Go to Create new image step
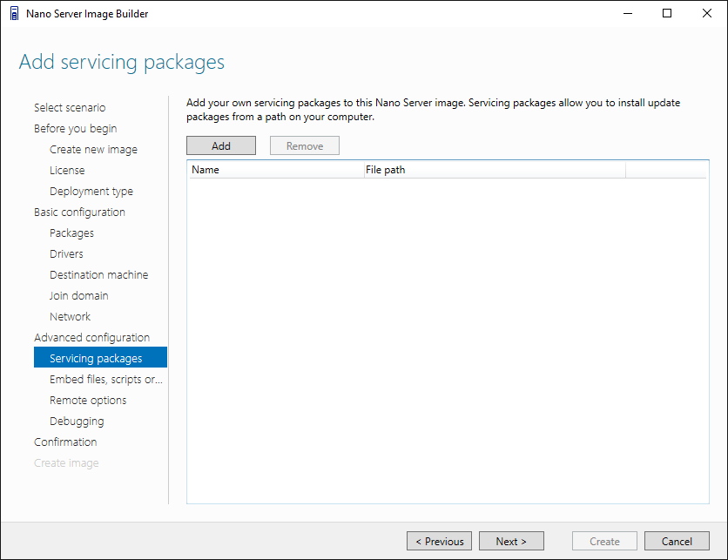The image size is (728, 560). (93, 149)
